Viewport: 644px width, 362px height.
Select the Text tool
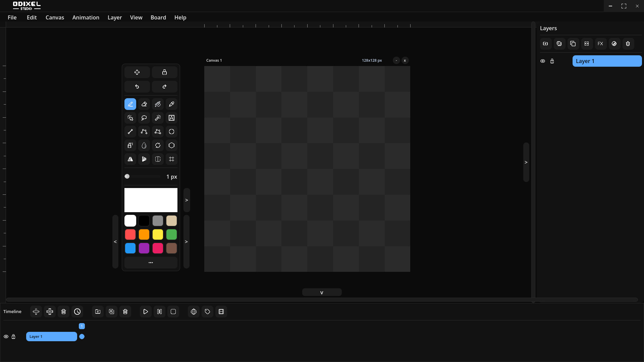point(171,118)
